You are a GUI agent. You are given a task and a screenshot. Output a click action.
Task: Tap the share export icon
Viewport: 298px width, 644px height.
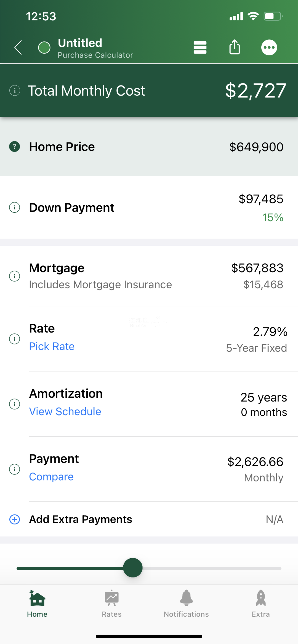pos(235,47)
